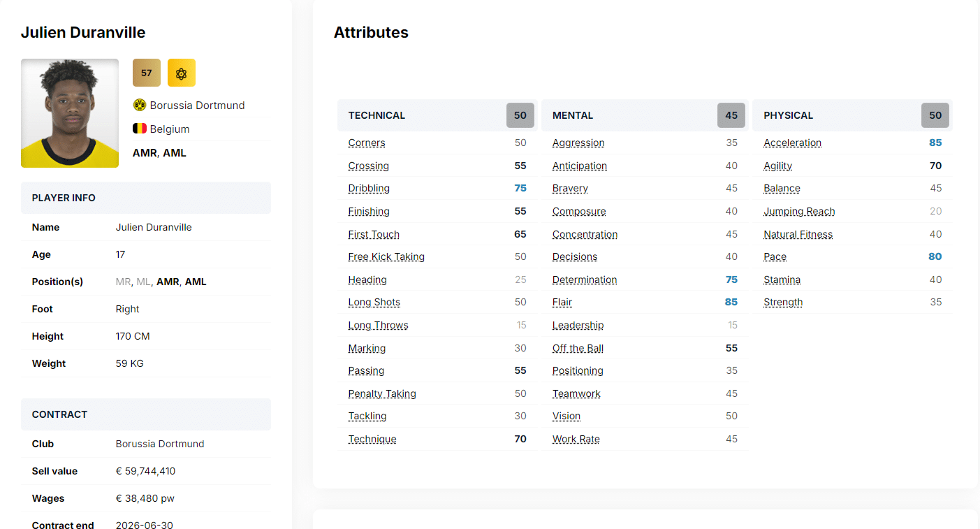Click the Belgium flag icon
980x529 pixels.
click(140, 129)
